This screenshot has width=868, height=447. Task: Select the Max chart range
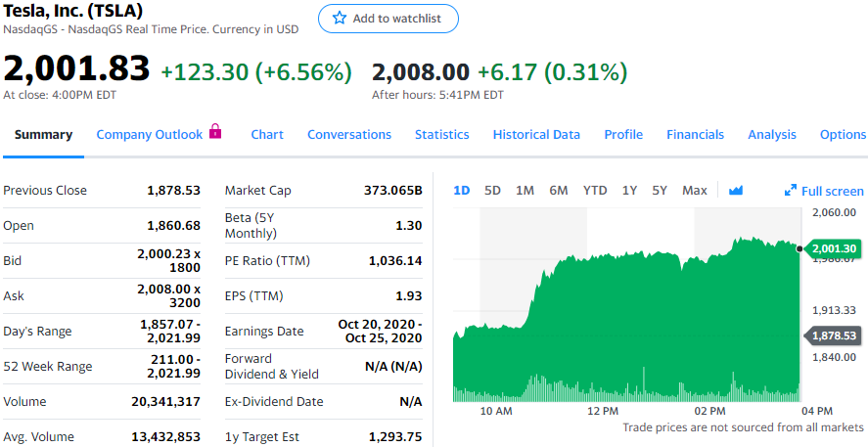point(694,191)
